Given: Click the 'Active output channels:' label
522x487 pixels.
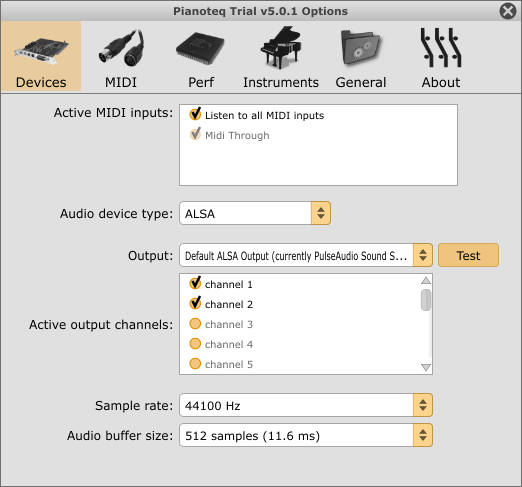Looking at the screenshot, I should point(101,324).
